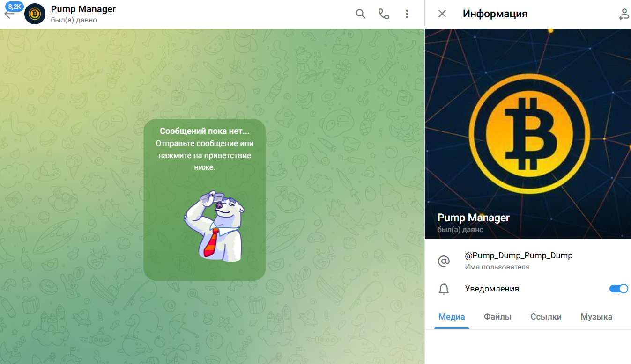
Task: Click the был(а) давно status in chat header
Action: (74, 20)
